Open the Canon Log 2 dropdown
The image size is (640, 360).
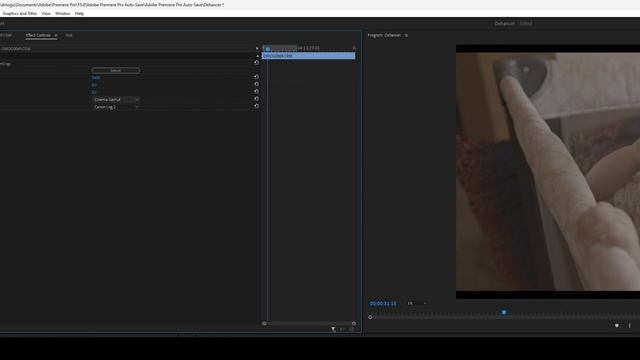click(116, 107)
